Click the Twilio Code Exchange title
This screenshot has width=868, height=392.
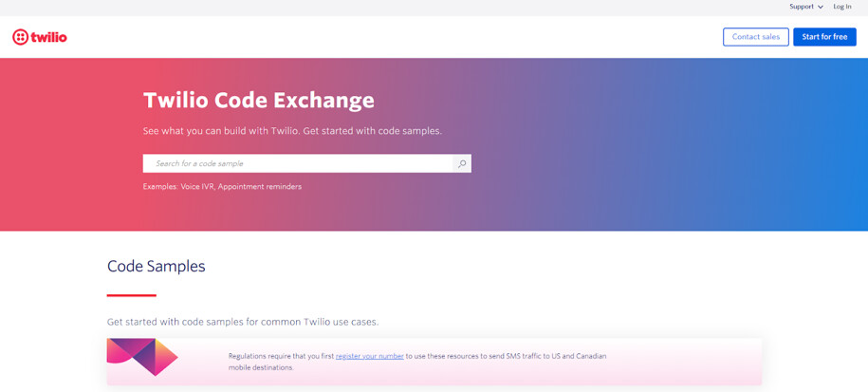(x=259, y=101)
